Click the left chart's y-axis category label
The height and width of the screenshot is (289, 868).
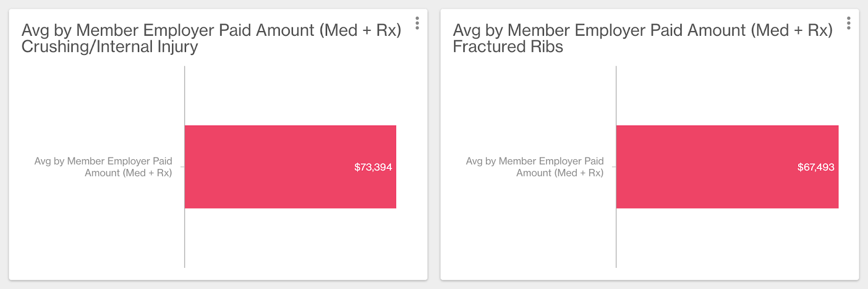(103, 167)
